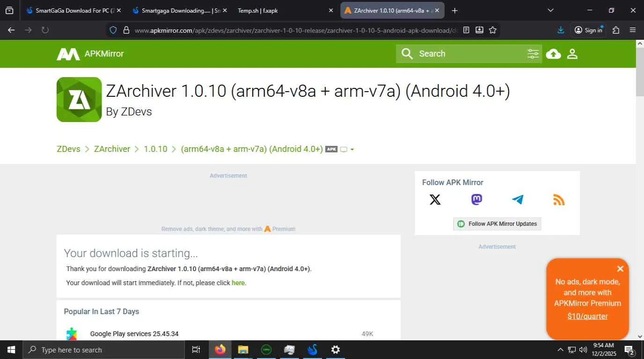Open Google Play services 25.45.34 entry

click(x=134, y=334)
